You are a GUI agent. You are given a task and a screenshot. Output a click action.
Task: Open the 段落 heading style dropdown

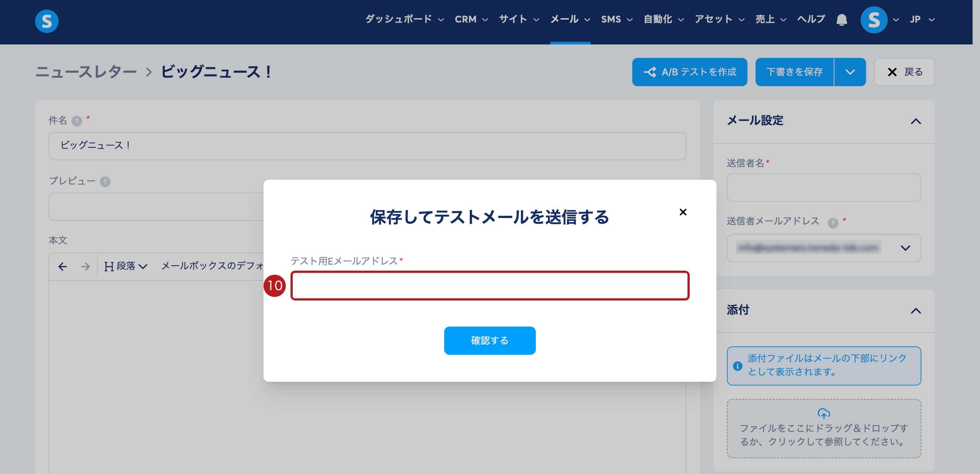click(126, 266)
